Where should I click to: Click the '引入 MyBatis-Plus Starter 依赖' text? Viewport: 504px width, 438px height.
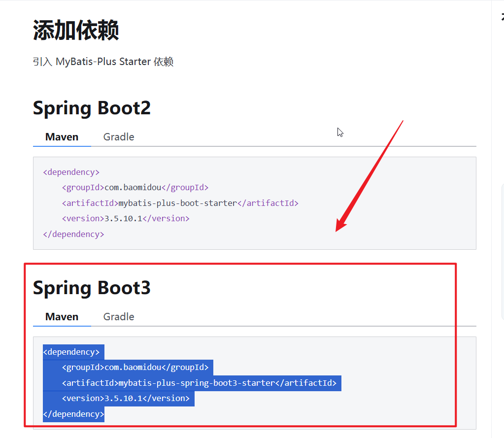coord(103,62)
